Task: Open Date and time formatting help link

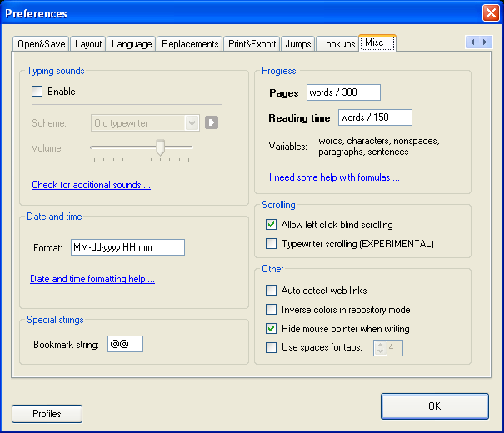Action: [x=92, y=279]
